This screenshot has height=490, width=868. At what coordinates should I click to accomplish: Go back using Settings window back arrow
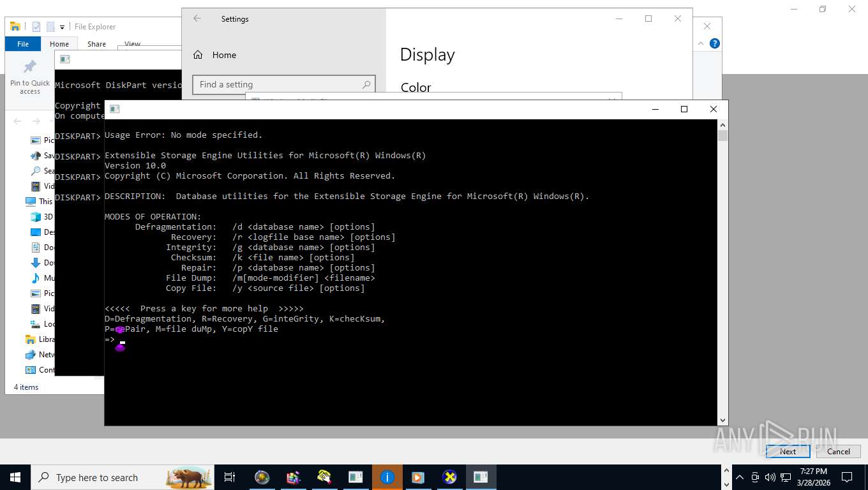tap(197, 19)
